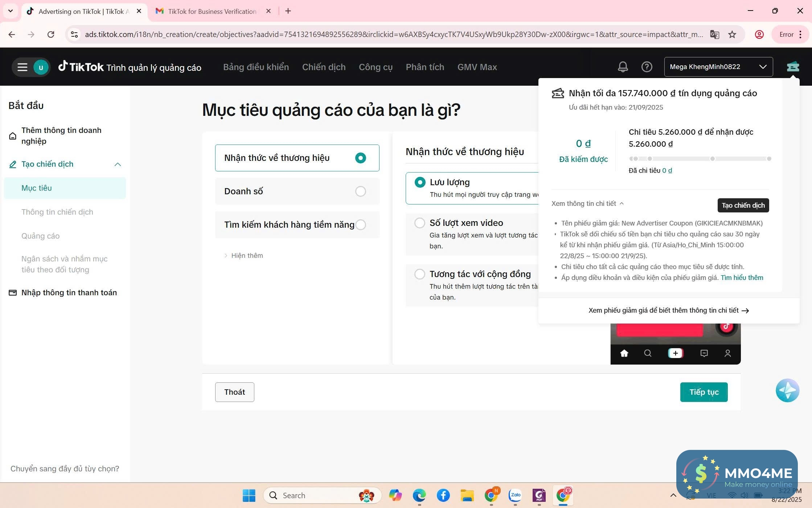Expand Hiện thêm to show more objectives

pyautogui.click(x=247, y=256)
